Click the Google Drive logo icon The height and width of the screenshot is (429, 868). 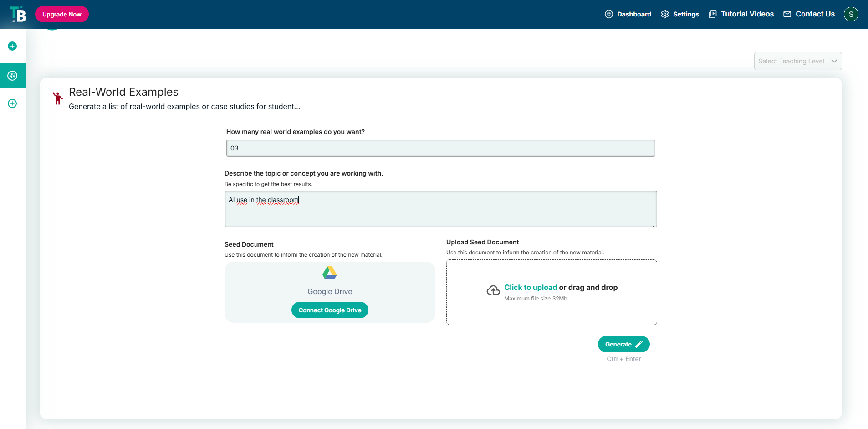click(x=330, y=273)
